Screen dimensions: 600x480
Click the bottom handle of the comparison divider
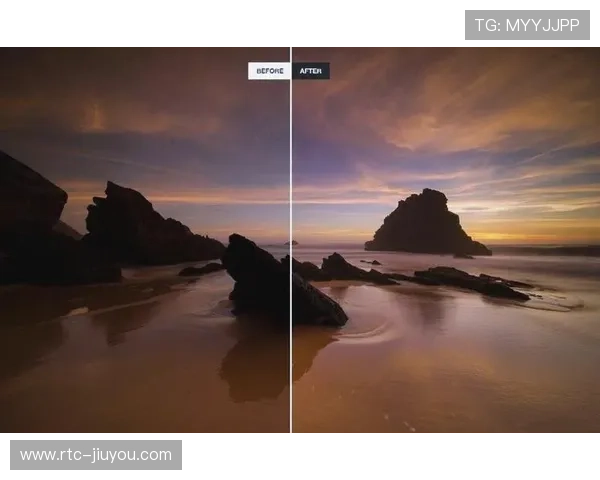click(291, 436)
